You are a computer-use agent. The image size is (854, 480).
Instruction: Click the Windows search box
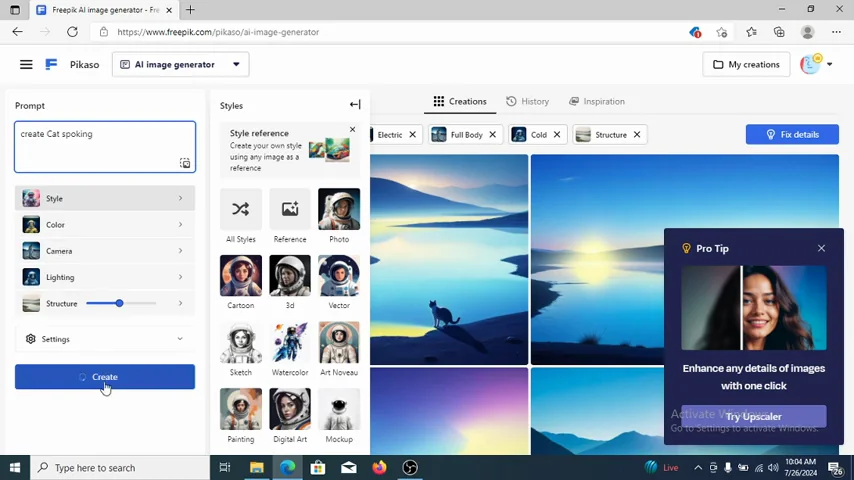120,467
